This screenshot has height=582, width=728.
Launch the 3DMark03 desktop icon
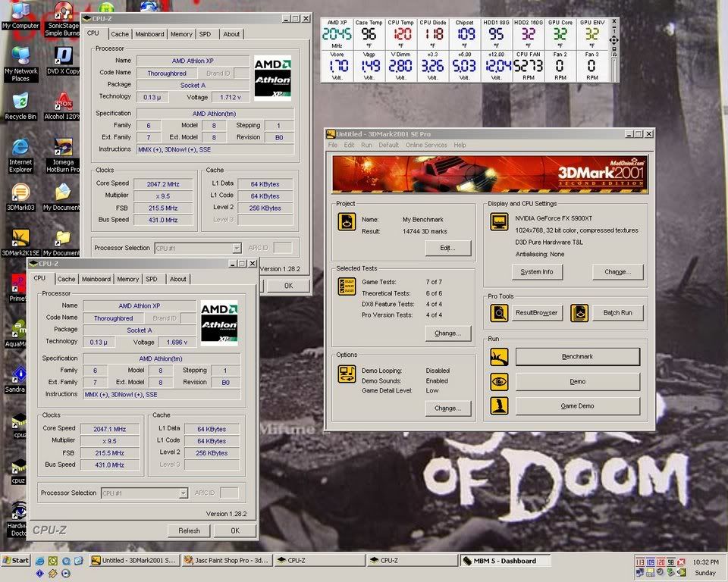20,197
